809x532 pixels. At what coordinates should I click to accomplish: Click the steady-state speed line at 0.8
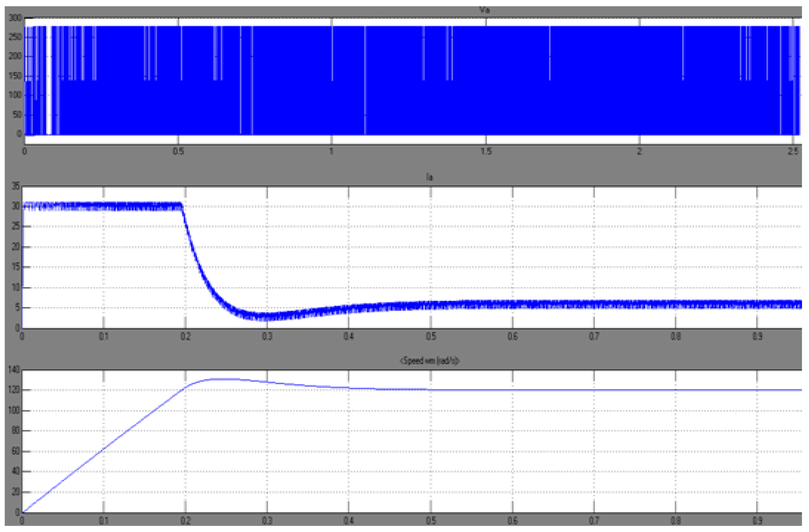676,390
